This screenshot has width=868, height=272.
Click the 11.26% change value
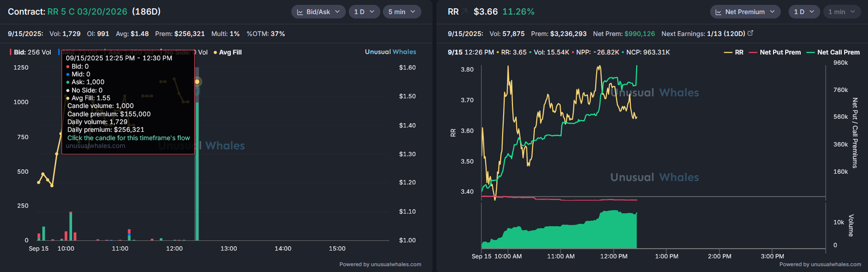tap(518, 12)
